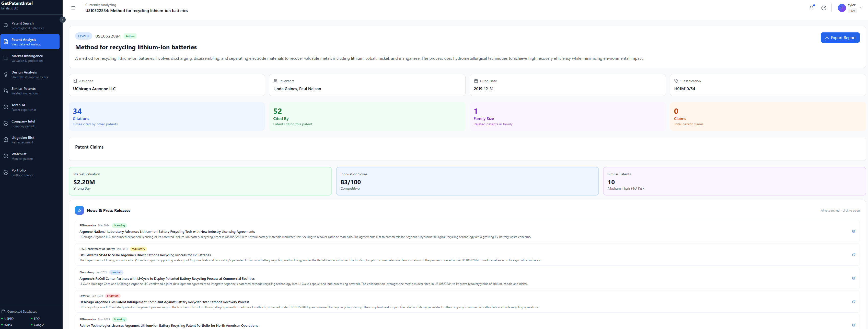
Task: Open external link for PRNewswire Mar 2024 article
Action: coord(853,231)
